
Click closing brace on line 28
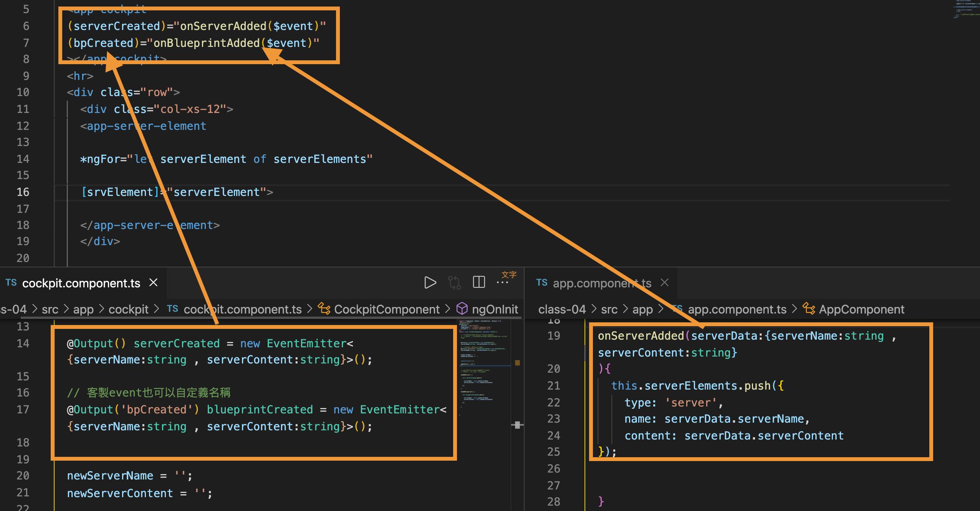601,501
